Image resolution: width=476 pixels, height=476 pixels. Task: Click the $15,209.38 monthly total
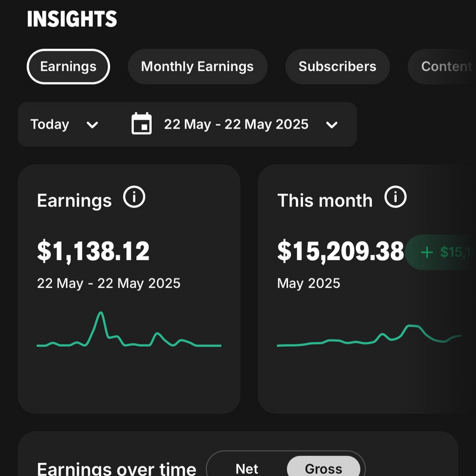(x=340, y=252)
